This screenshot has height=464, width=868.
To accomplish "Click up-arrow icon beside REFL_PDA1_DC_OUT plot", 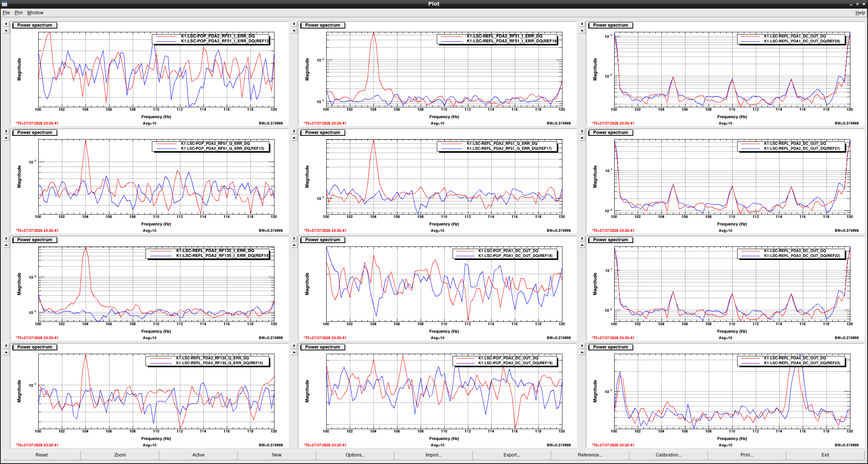I will (x=582, y=31).
